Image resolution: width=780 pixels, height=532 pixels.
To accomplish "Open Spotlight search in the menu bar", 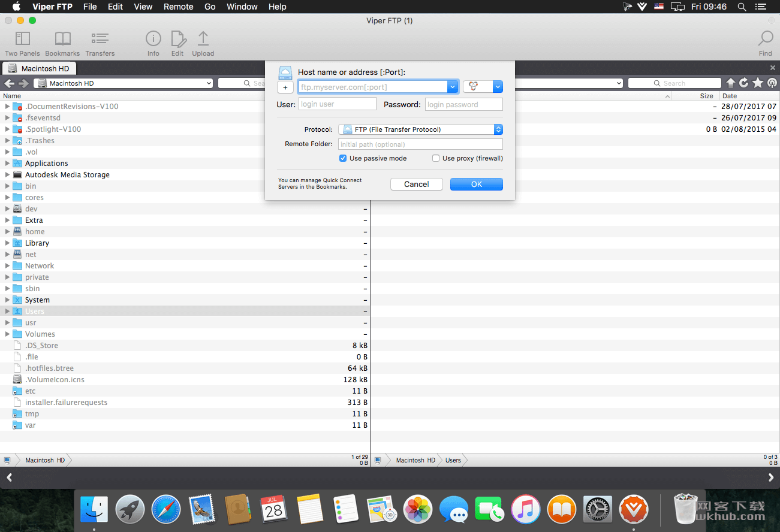I will coord(742,7).
